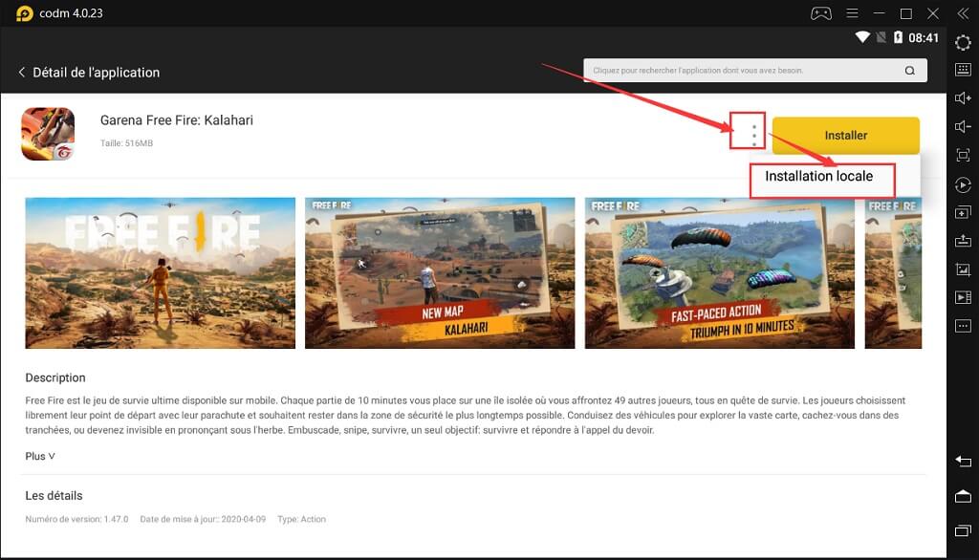Tap the Android home button in the sidebar
This screenshot has height=560, width=979.
[963, 496]
